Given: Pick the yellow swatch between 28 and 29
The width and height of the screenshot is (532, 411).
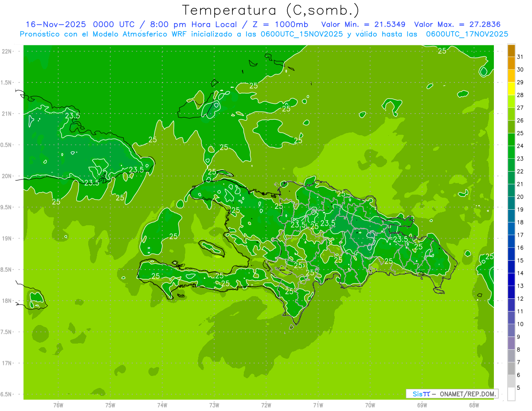Looking at the screenshot, I should [511, 89].
